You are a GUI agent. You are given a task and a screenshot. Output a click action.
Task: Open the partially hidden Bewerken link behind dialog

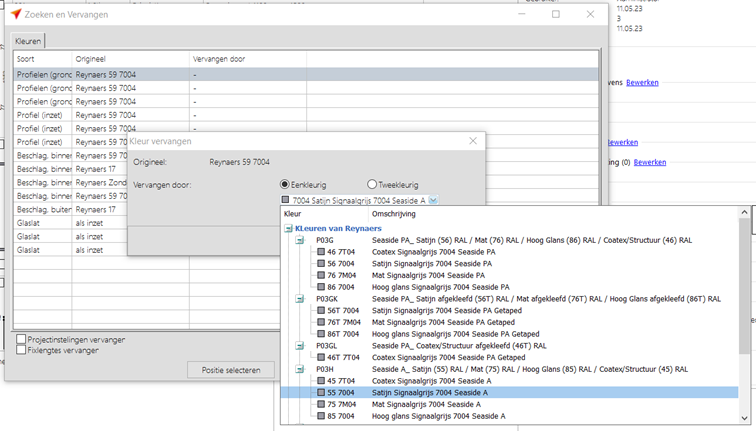[x=622, y=142]
